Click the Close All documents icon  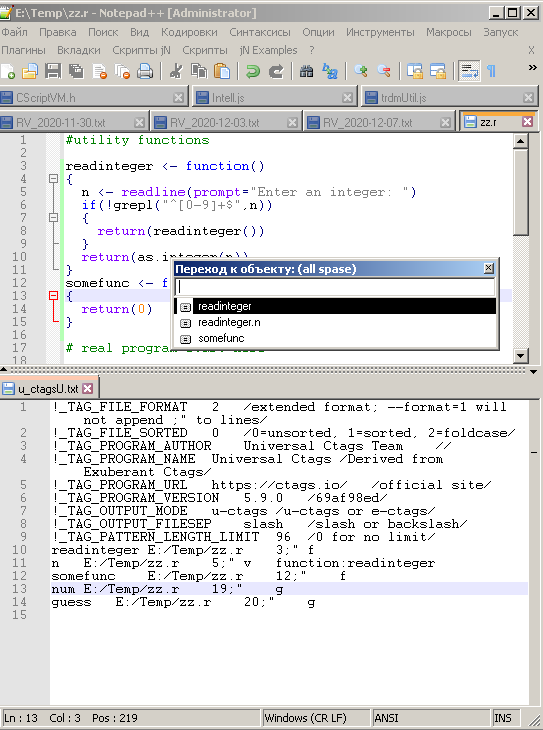pyautogui.click(x=122, y=71)
